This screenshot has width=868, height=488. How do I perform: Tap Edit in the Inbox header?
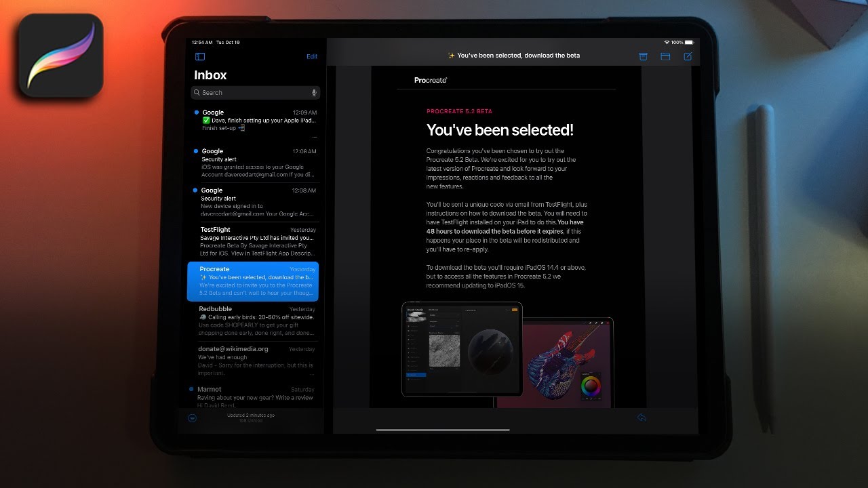point(312,57)
